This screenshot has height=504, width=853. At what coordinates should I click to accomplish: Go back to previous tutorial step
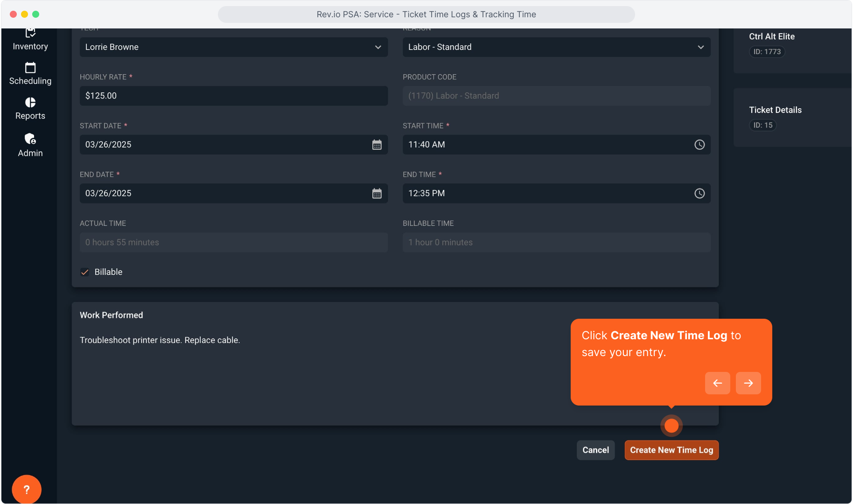coord(717,383)
